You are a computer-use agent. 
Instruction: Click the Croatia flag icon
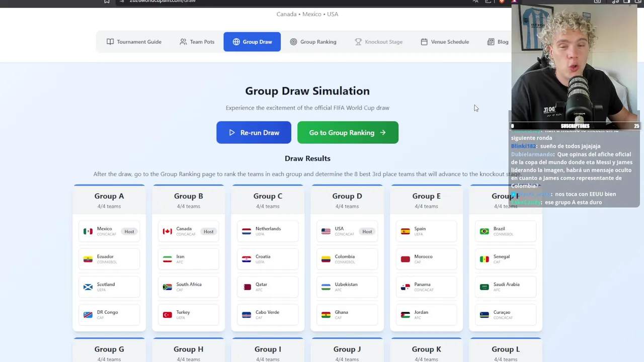click(247, 259)
